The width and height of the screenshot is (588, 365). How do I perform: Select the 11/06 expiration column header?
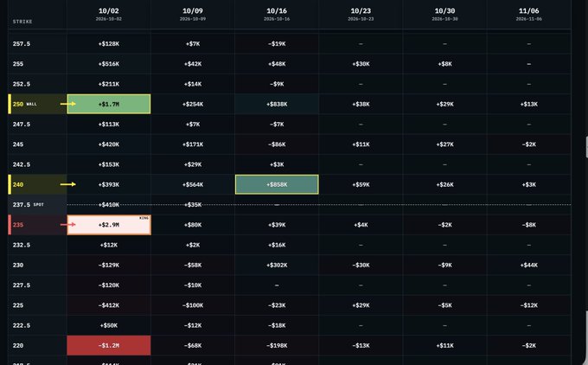pyautogui.click(x=528, y=14)
